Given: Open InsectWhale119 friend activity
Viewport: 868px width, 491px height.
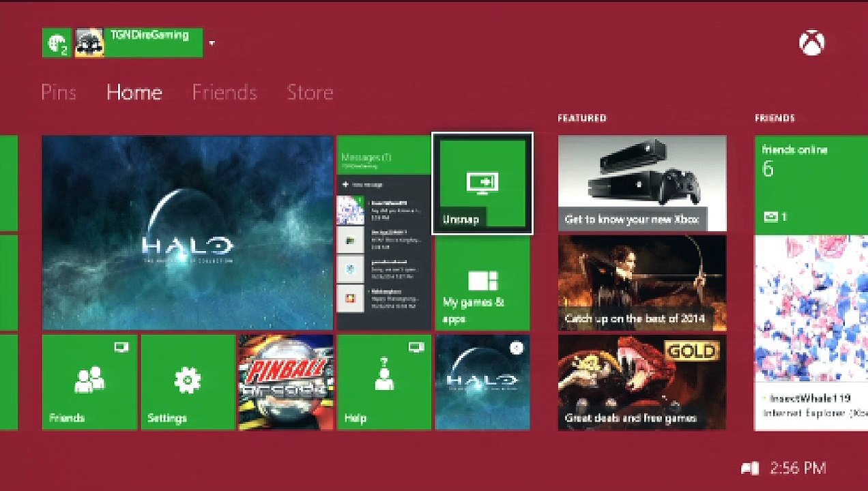Looking at the screenshot, I should point(811,404).
